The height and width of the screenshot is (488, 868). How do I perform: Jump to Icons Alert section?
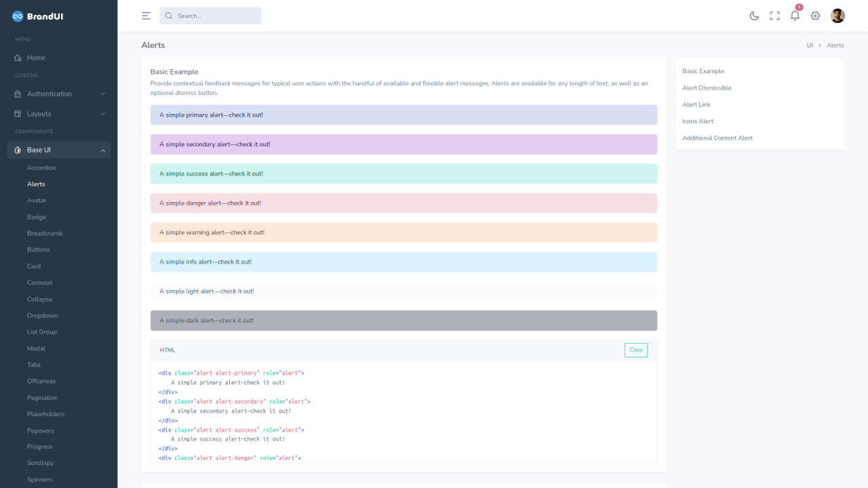[x=698, y=121]
